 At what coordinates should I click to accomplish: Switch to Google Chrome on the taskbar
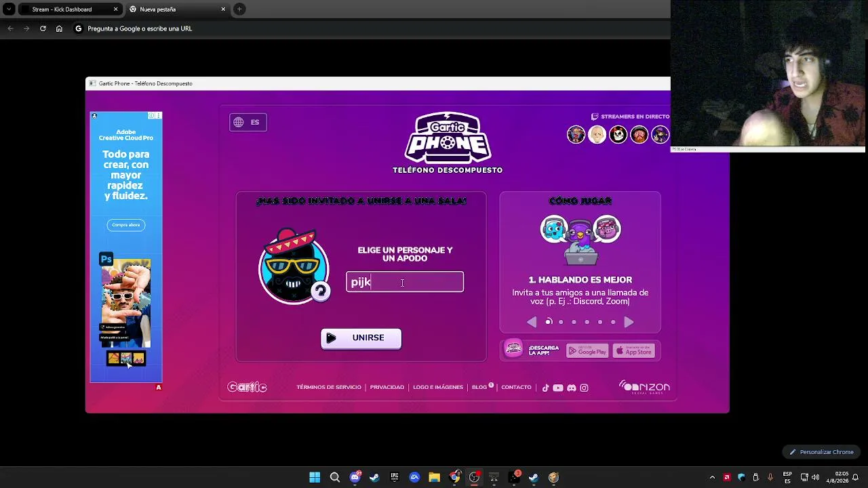click(454, 477)
